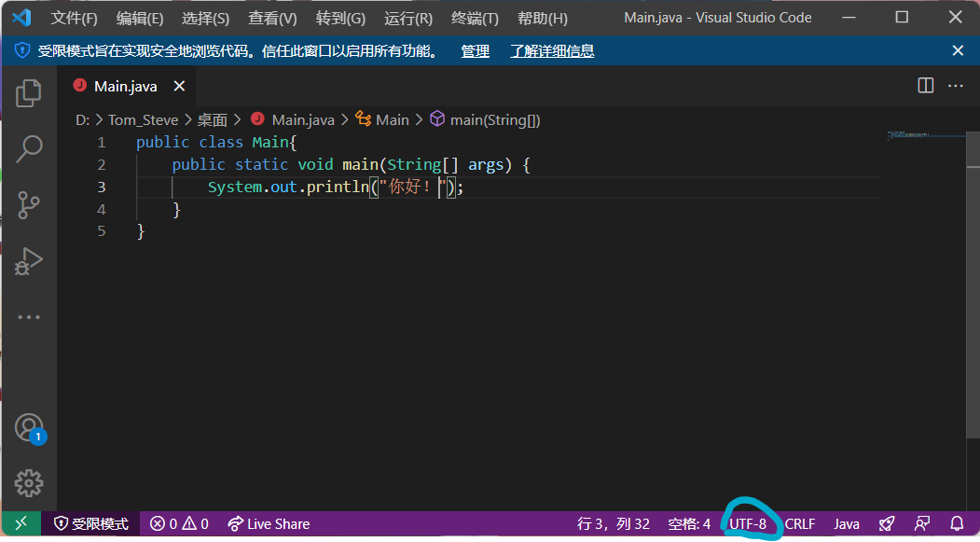This screenshot has width=980, height=542.
Task: Click the rocket launch icon in status bar
Action: [886, 523]
